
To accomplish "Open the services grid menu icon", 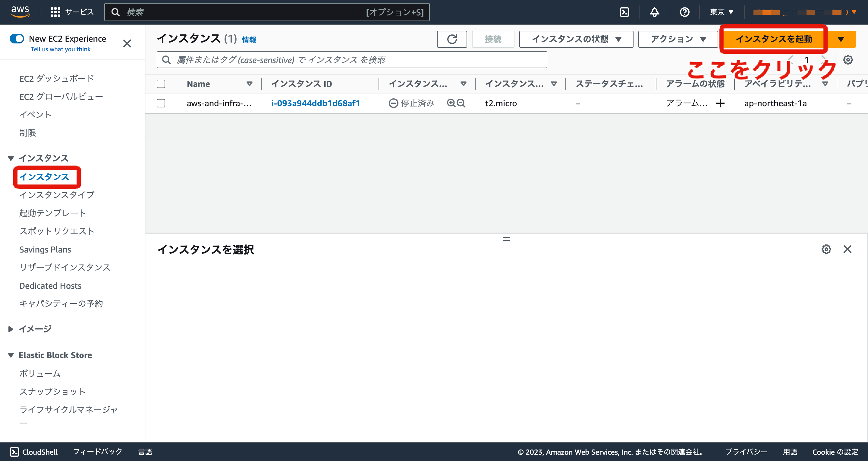I will point(55,12).
